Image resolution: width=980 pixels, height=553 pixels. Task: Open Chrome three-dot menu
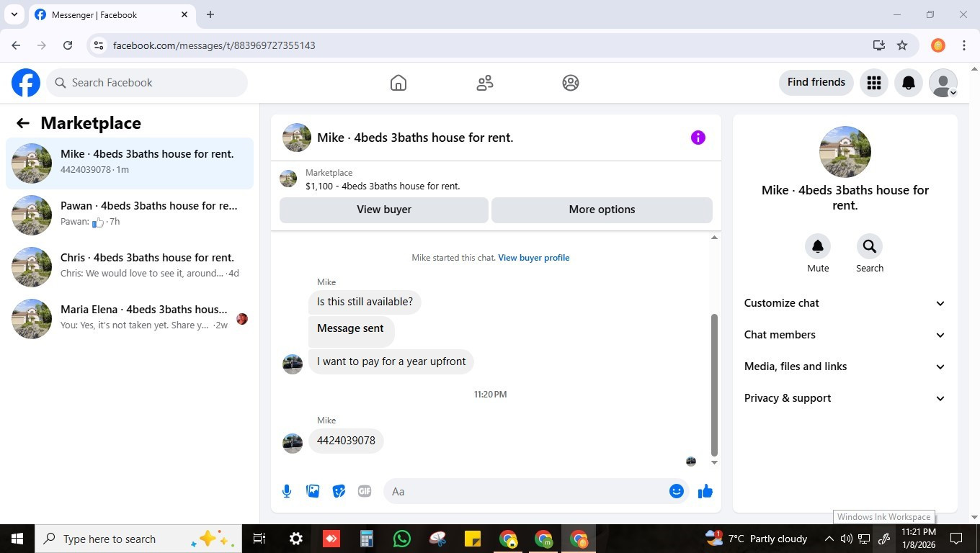[964, 45]
